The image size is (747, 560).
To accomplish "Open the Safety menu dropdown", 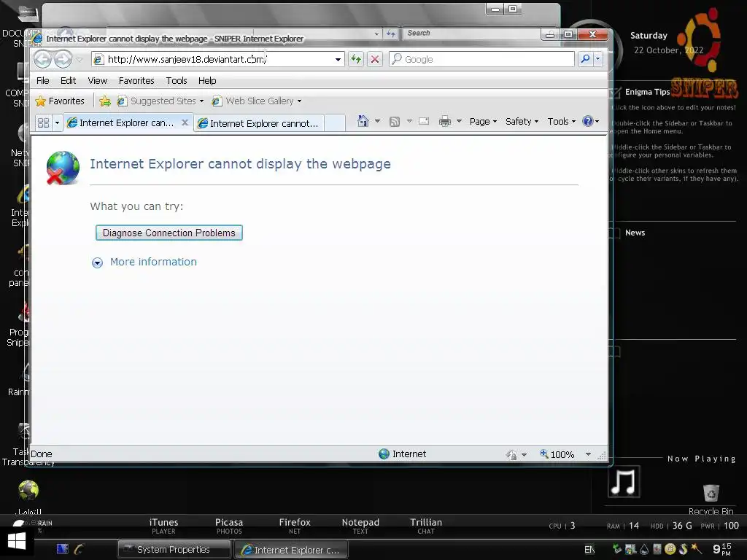I will [522, 122].
